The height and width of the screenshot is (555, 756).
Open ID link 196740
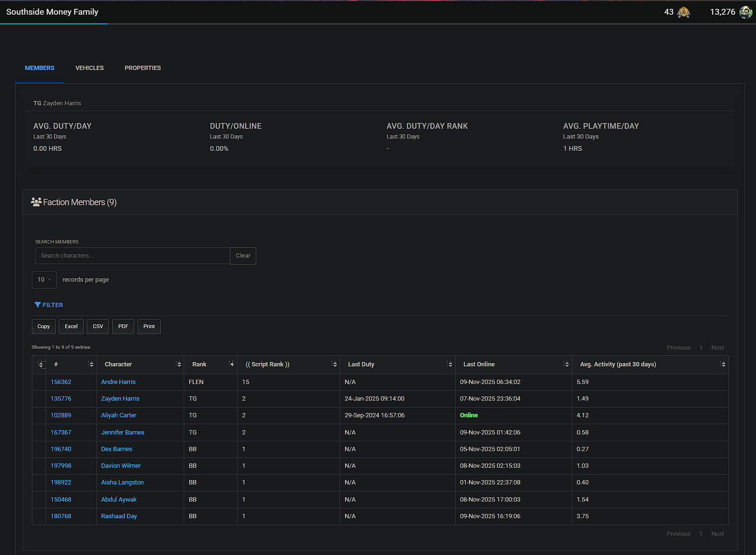click(61, 449)
